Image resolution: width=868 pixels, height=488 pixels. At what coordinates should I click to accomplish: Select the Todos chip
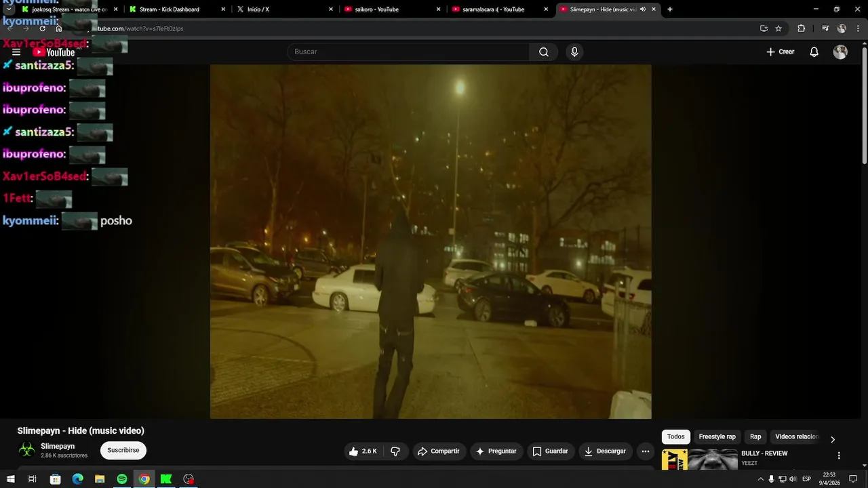[x=676, y=437]
